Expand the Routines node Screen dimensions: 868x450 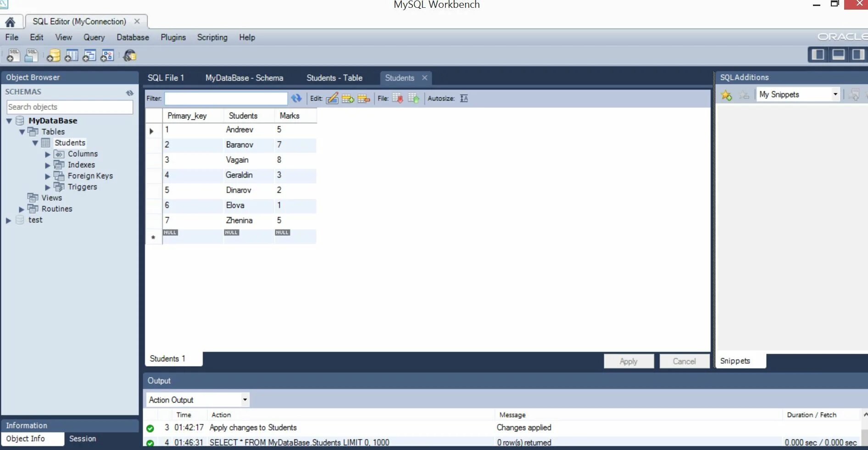pos(22,209)
